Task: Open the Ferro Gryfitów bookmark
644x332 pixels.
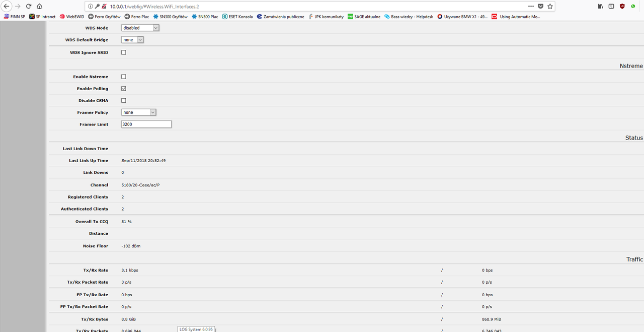Action: click(104, 17)
